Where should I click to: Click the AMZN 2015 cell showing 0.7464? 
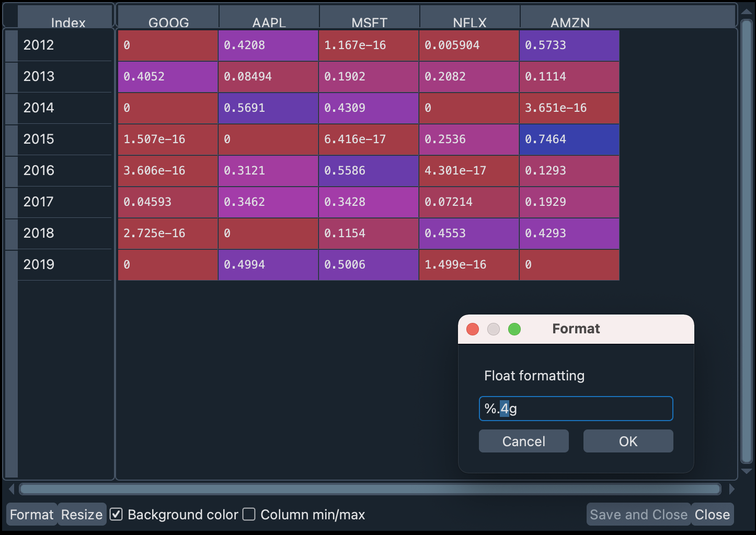tap(569, 139)
